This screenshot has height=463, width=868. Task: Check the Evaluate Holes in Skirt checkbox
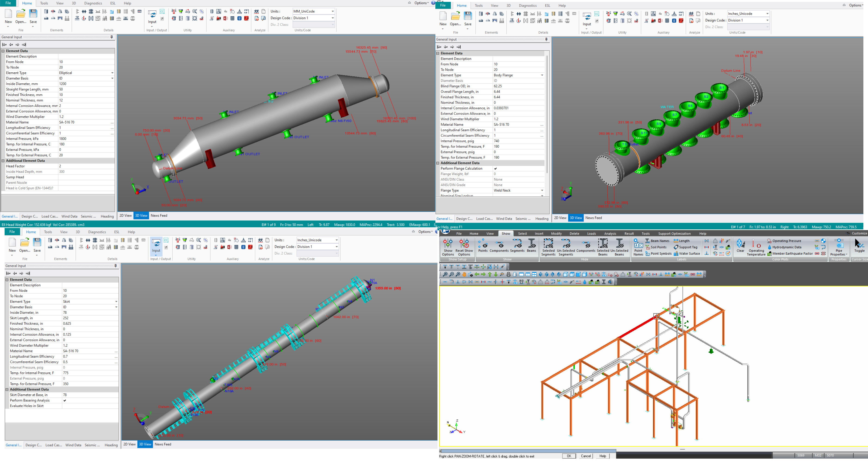point(64,406)
